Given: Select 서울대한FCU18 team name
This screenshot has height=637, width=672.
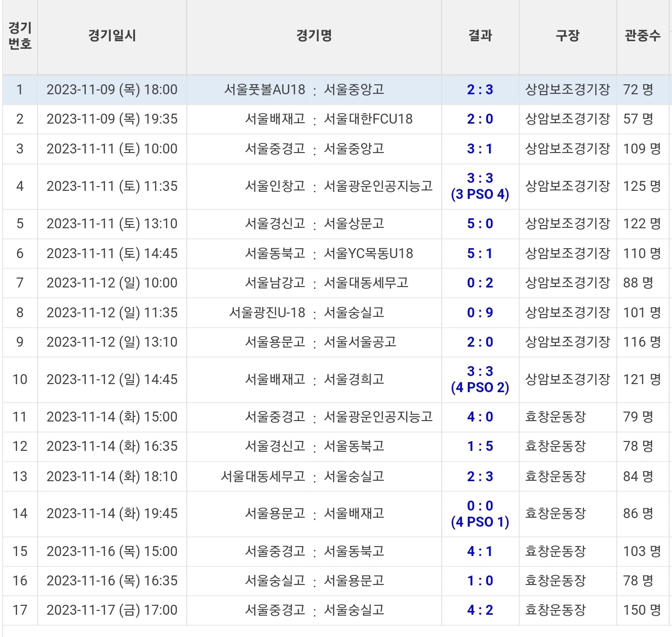Looking at the screenshot, I should click(x=368, y=119).
